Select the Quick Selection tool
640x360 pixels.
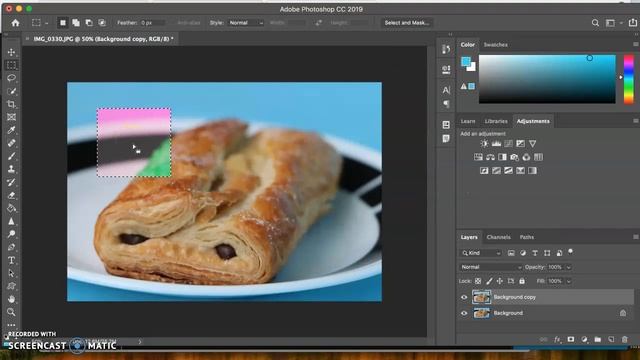(11, 91)
